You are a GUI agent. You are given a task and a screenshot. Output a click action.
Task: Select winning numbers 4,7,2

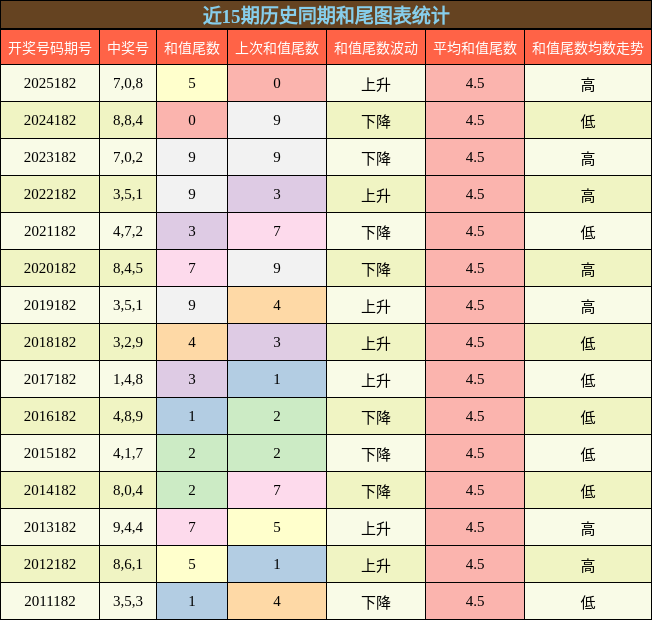(128, 231)
